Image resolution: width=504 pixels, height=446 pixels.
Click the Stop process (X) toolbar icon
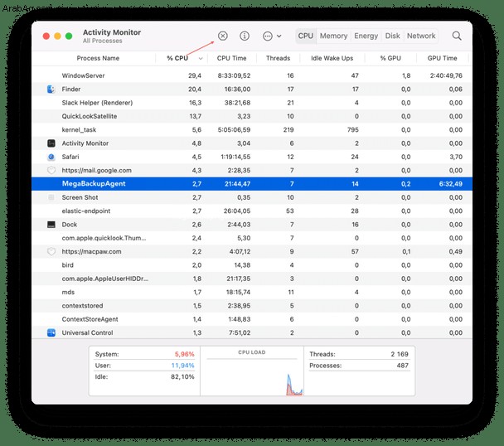click(x=222, y=36)
